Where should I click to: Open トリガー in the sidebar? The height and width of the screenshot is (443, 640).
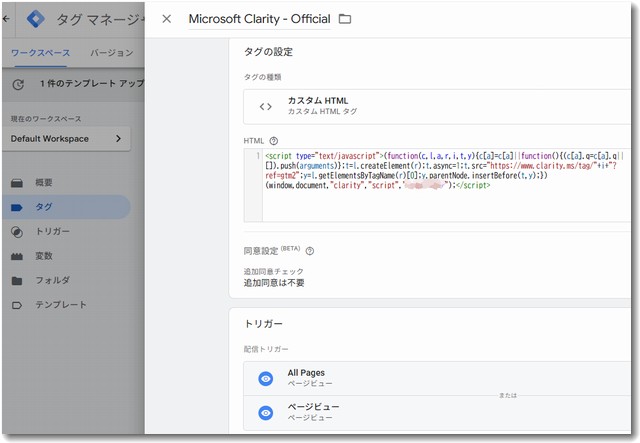tap(67, 232)
